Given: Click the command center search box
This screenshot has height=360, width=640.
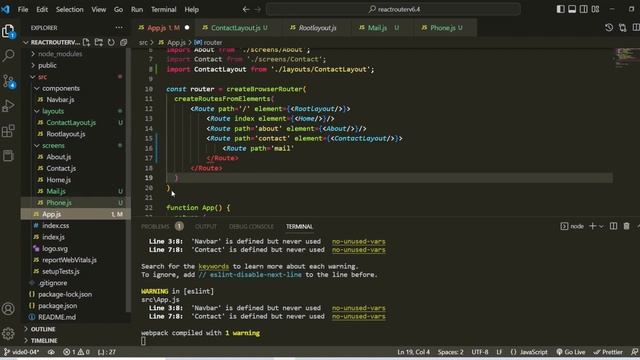Looking at the screenshot, I should click(393, 9).
